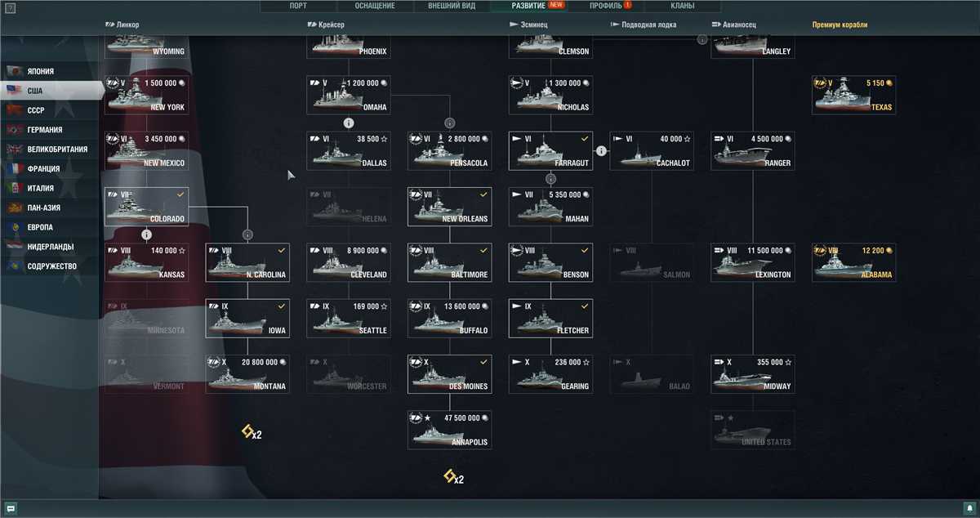Open the РАЗВИТИЕ tab
The width and height of the screenshot is (980, 518).
(528, 6)
